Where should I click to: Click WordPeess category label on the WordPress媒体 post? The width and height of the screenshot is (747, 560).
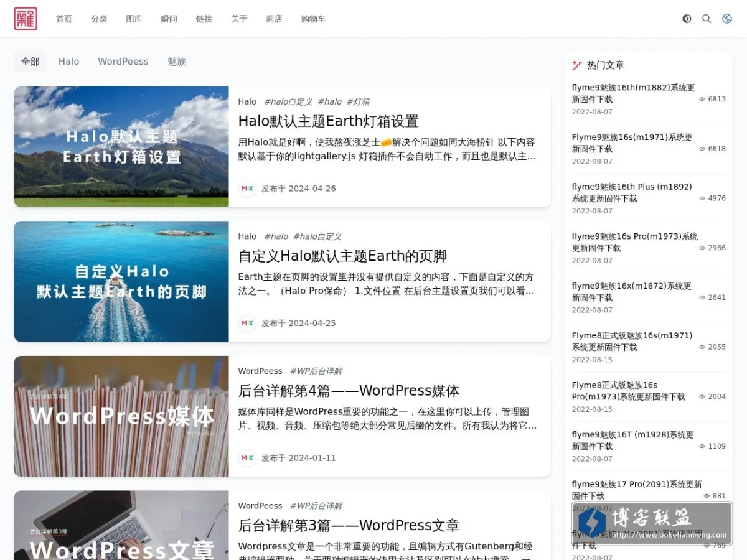260,371
